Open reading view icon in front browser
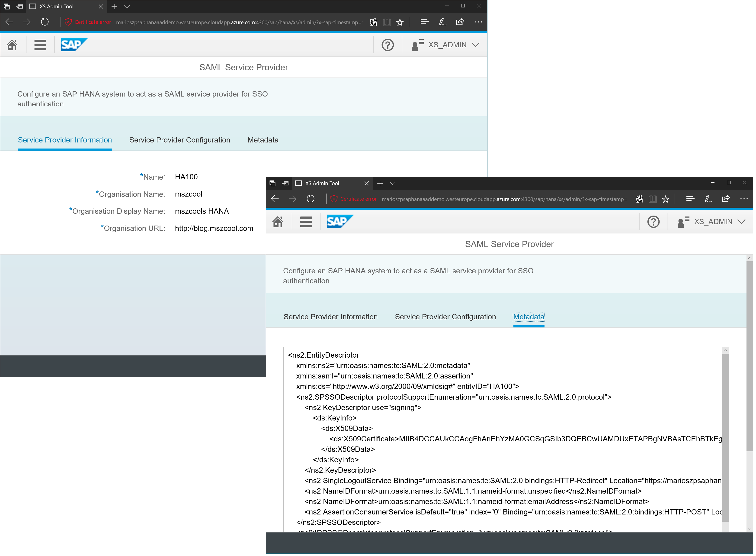Viewport: 756px width, 556px height. click(x=652, y=199)
